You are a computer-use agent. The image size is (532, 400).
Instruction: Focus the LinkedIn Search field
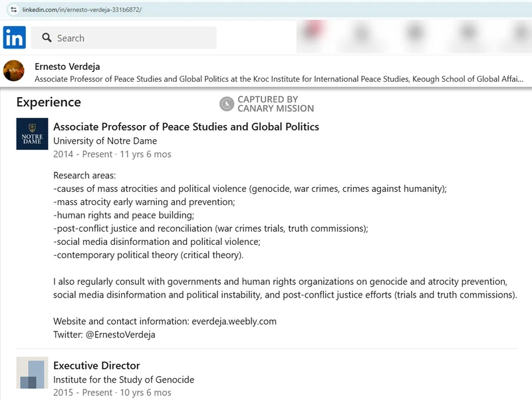[x=124, y=38]
